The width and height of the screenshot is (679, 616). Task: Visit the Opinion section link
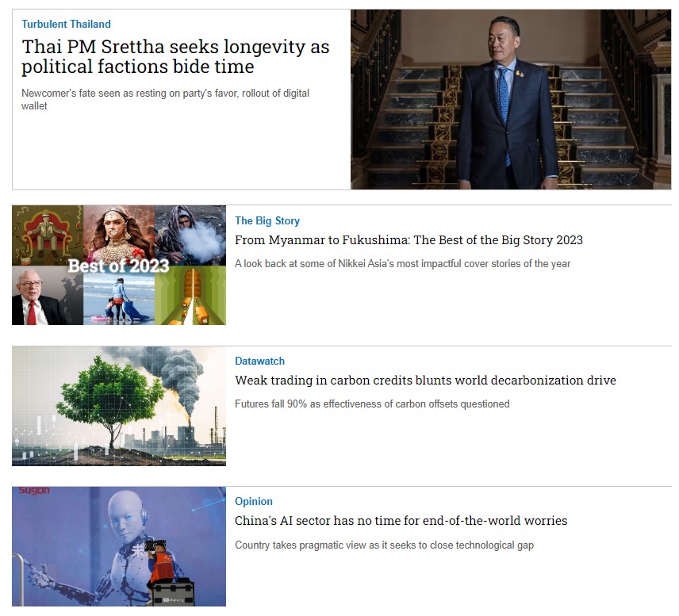click(x=254, y=501)
